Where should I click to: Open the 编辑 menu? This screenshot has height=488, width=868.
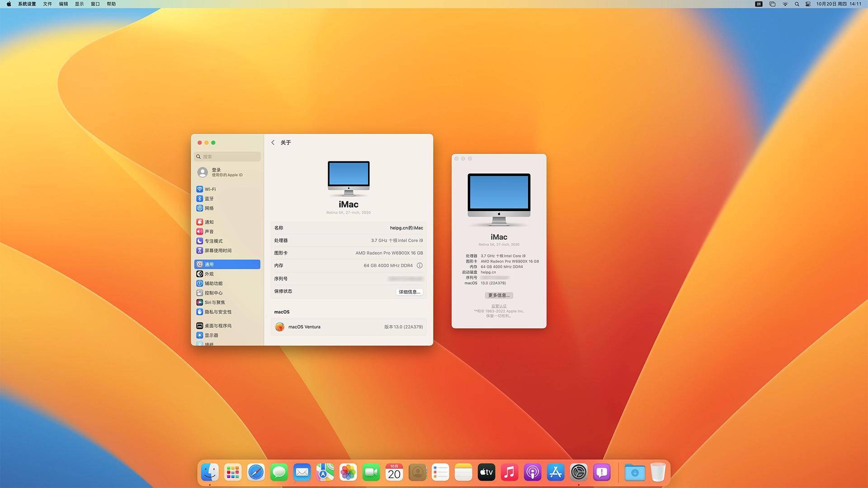pos(63,4)
